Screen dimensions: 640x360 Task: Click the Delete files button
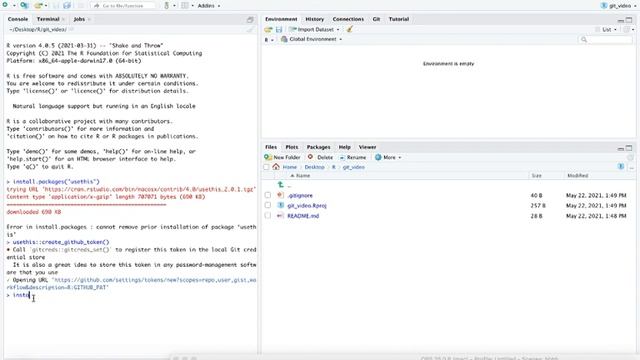[x=320, y=157]
